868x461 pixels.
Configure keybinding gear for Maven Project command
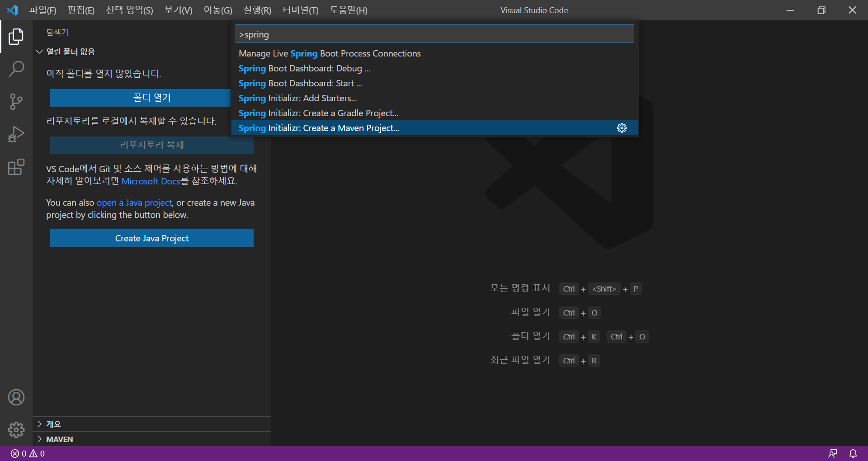622,128
